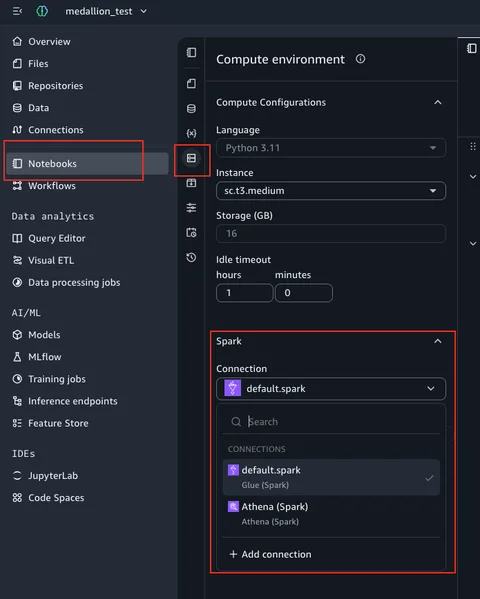The height and width of the screenshot is (599, 480).
Task: Launch JupyterLab IDE
Action: (x=45, y=476)
